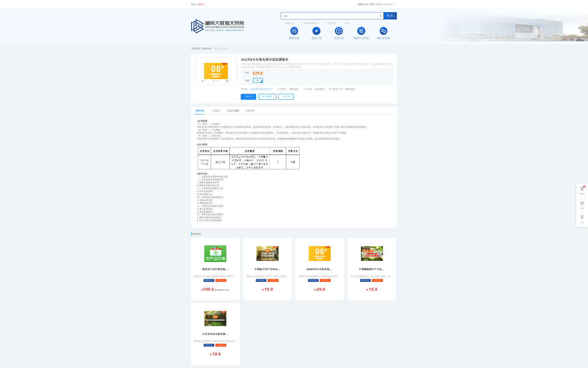Click the title 惠农农产品行情价格...
588x368 pixels.
tap(215, 269)
